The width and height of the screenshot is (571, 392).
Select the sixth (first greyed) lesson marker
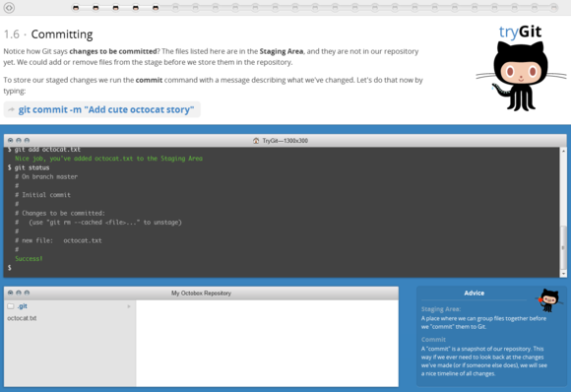coord(175,7)
